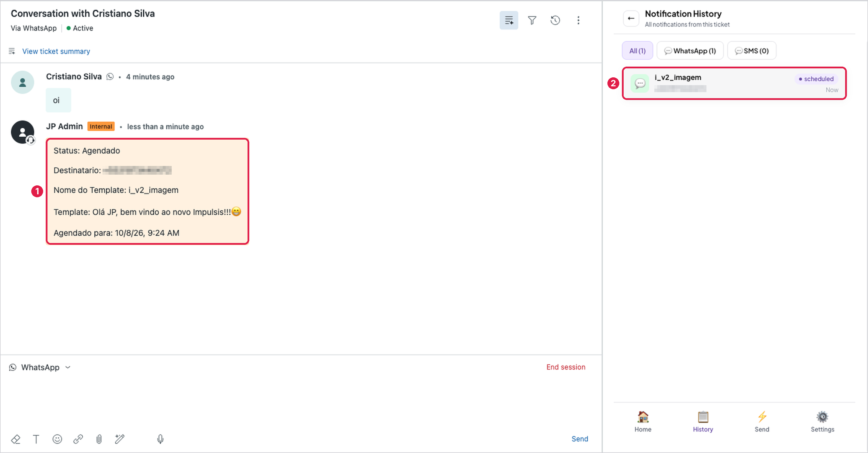Start voice recording with microphone icon
The width and height of the screenshot is (868, 453).
[x=160, y=439]
